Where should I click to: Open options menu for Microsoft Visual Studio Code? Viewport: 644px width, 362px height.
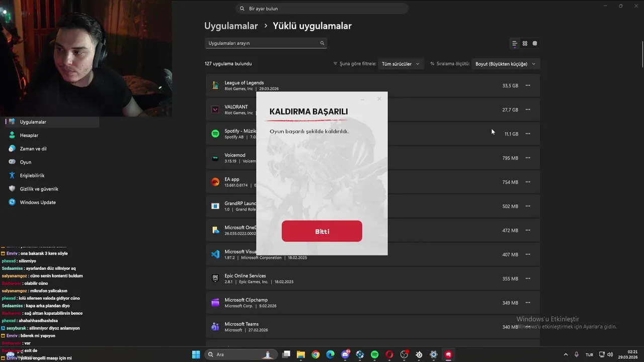[x=528, y=254]
